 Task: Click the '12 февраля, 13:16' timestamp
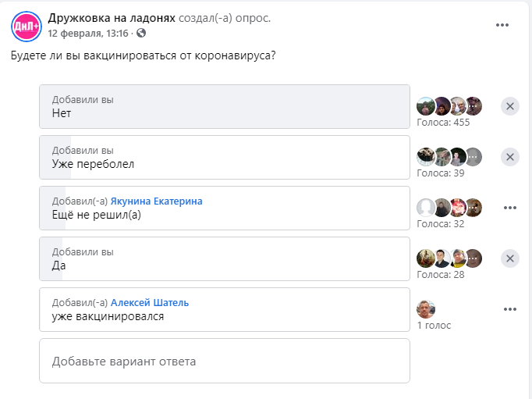click(88, 34)
